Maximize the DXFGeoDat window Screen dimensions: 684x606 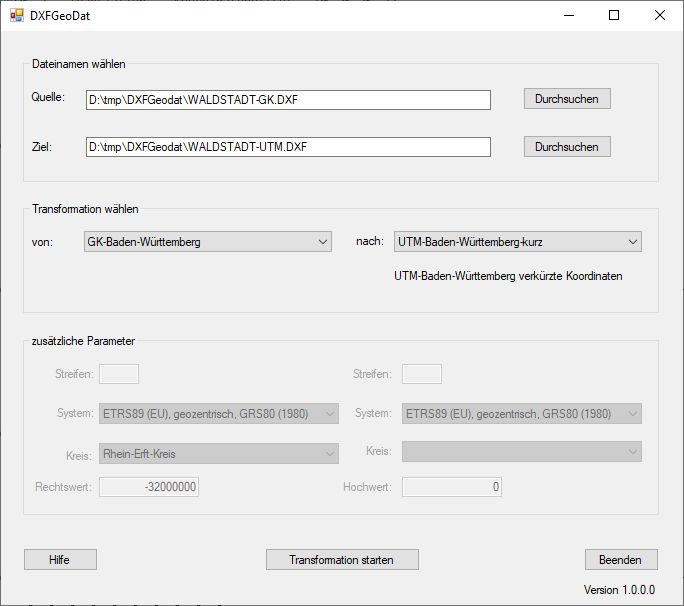point(614,15)
